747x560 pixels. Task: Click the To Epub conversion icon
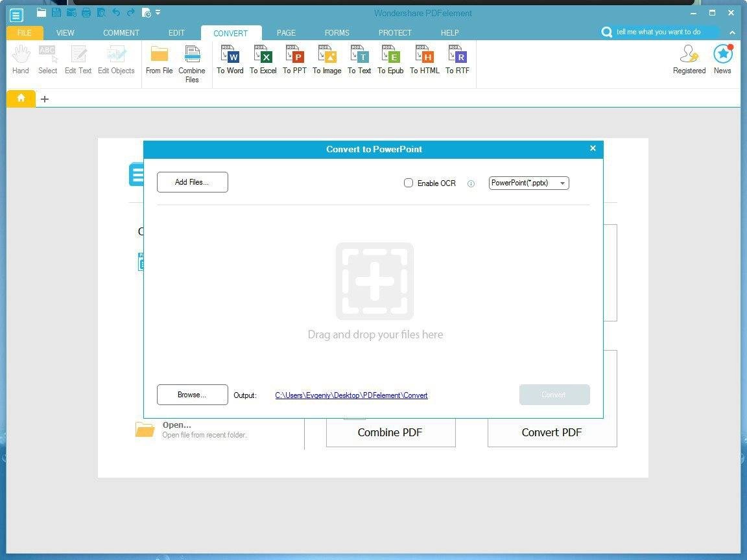(x=390, y=60)
